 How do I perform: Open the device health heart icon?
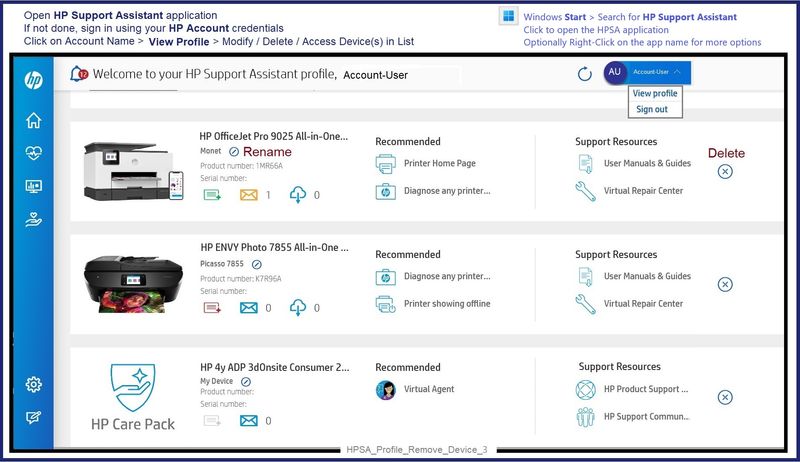click(34, 153)
